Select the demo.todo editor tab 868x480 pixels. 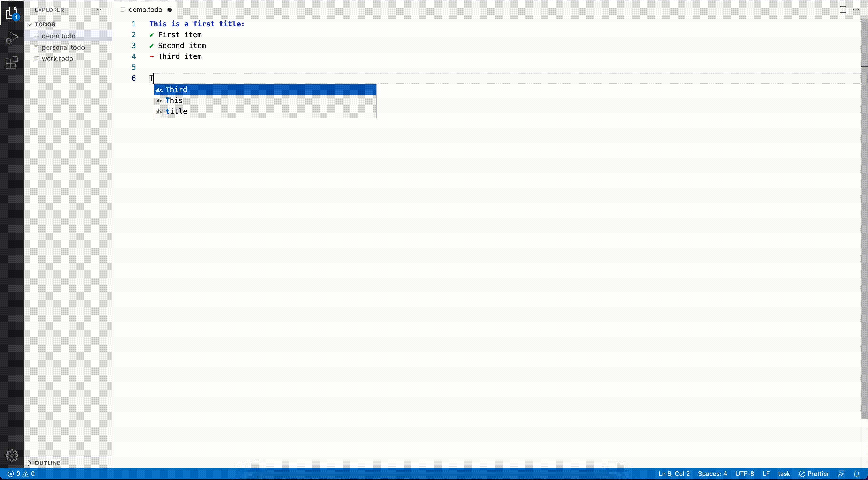tap(145, 10)
